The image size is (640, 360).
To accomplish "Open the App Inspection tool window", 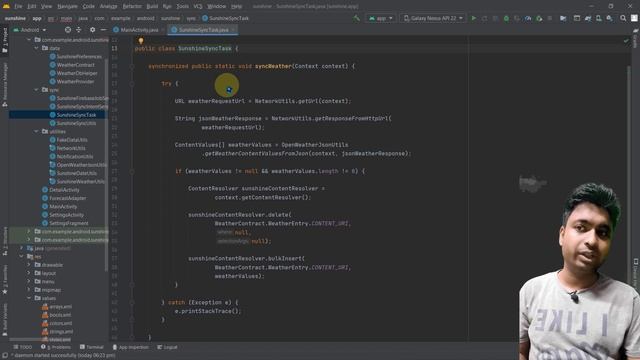I will point(131,347).
